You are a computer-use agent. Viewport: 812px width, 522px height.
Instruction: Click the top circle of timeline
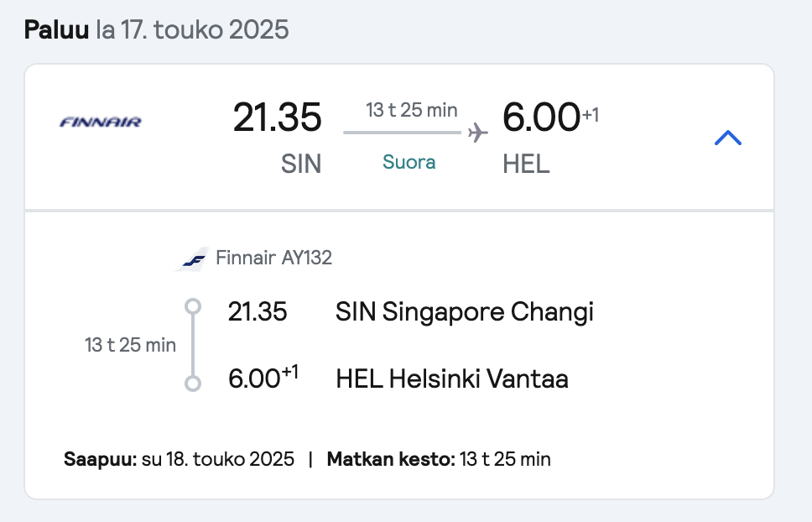(x=193, y=306)
